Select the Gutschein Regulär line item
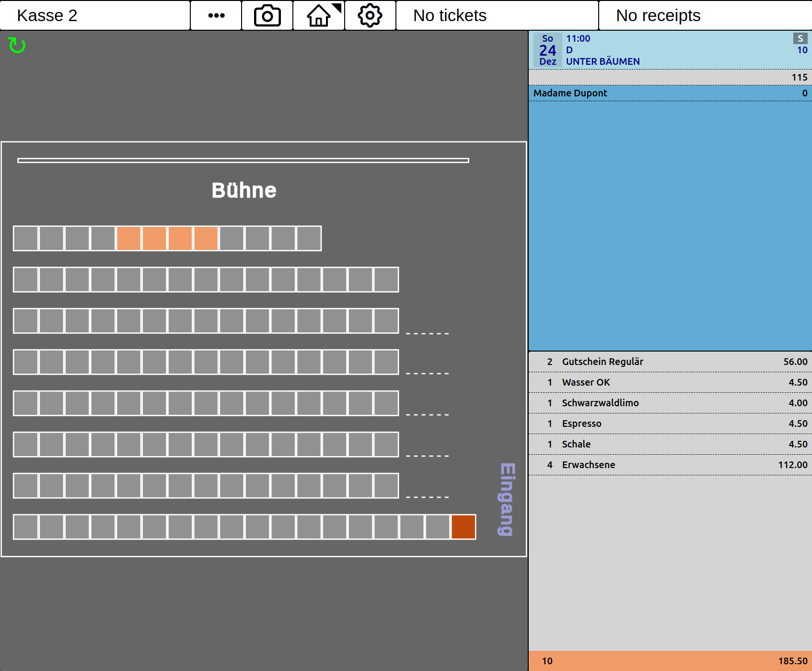The height and width of the screenshot is (671, 812). pyautogui.click(x=670, y=362)
